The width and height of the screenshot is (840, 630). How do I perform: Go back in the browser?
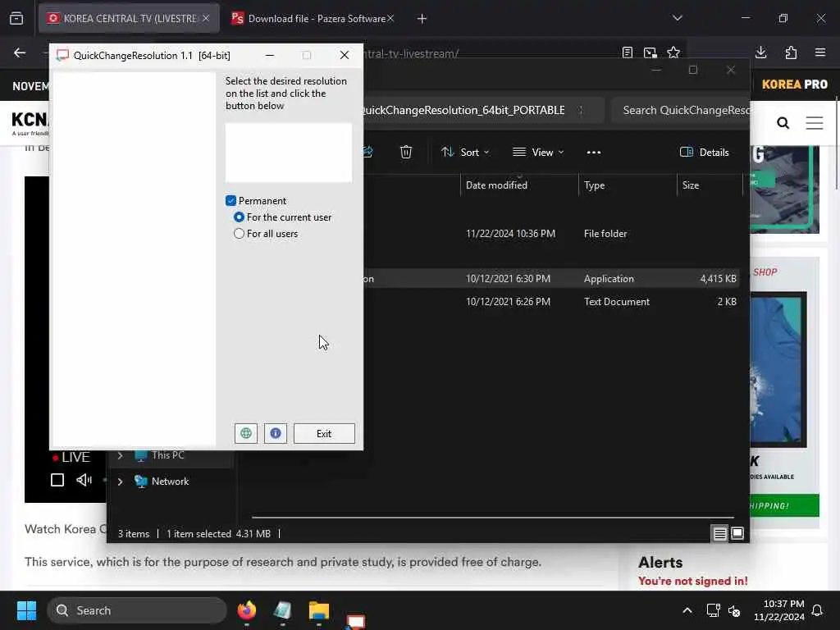click(x=20, y=52)
